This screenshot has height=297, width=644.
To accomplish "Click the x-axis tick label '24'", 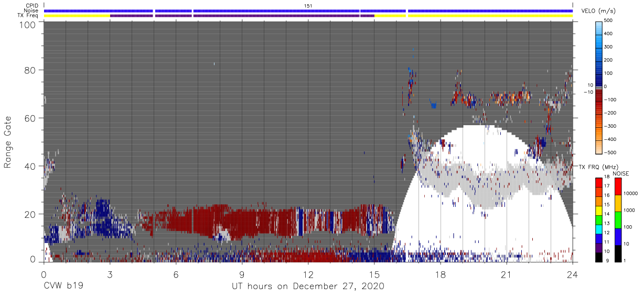I will point(572,274).
